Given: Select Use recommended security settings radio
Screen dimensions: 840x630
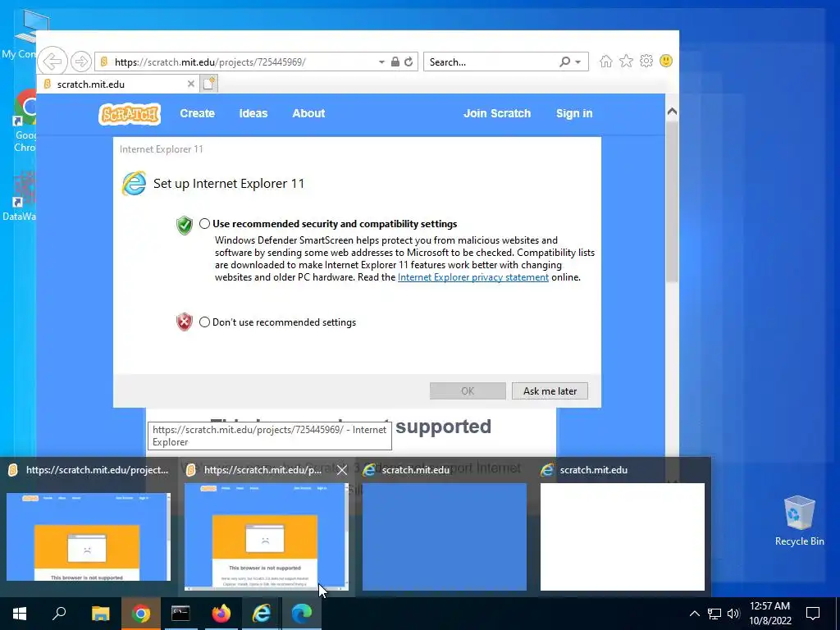Looking at the screenshot, I should pos(204,224).
